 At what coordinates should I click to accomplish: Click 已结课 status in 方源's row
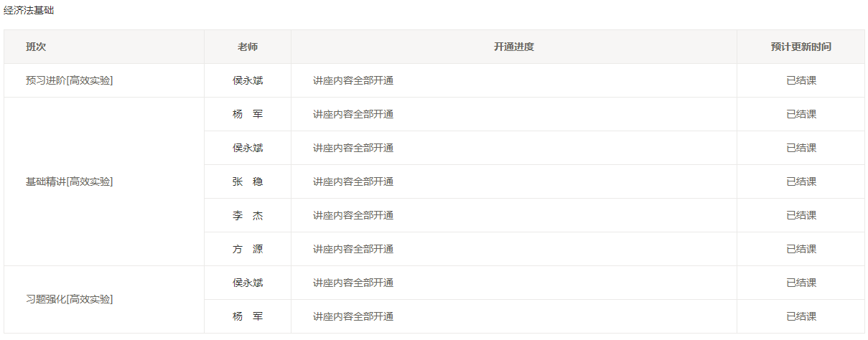(801, 249)
